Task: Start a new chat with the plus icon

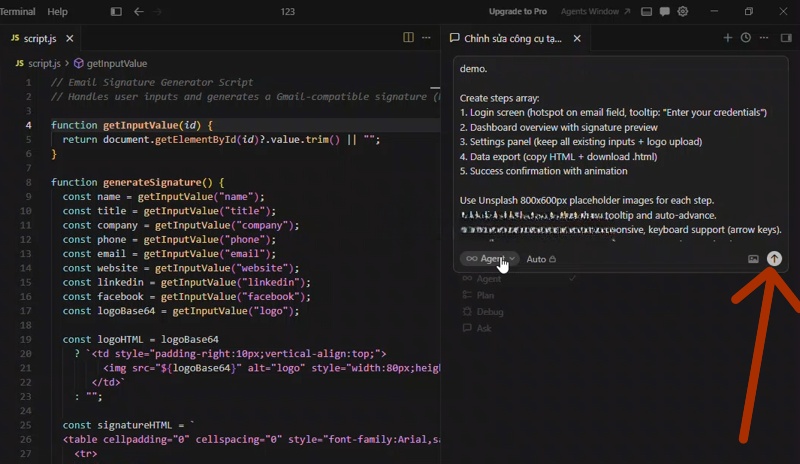Action: [727, 38]
